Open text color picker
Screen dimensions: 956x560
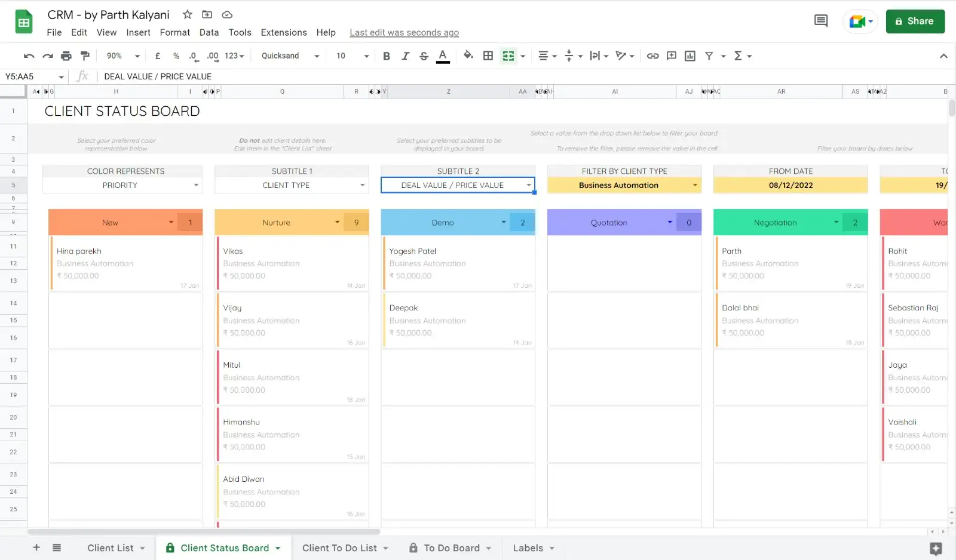coord(443,56)
